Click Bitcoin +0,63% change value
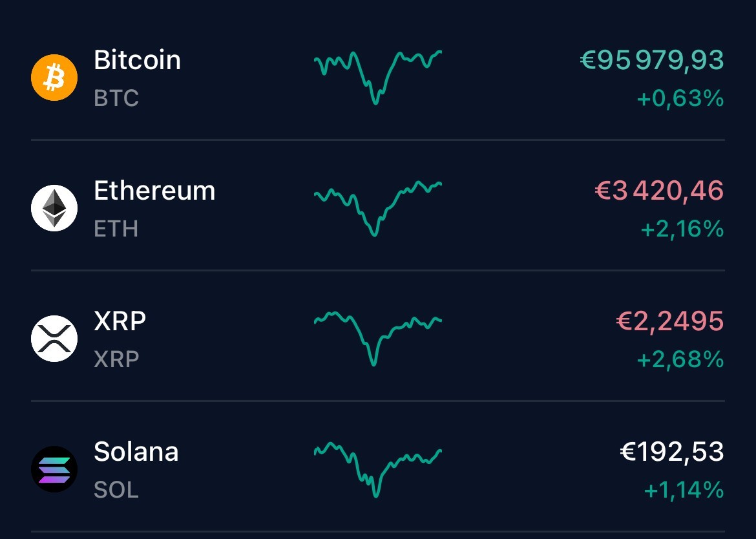Screen dimensions: 756x539 tap(680, 99)
